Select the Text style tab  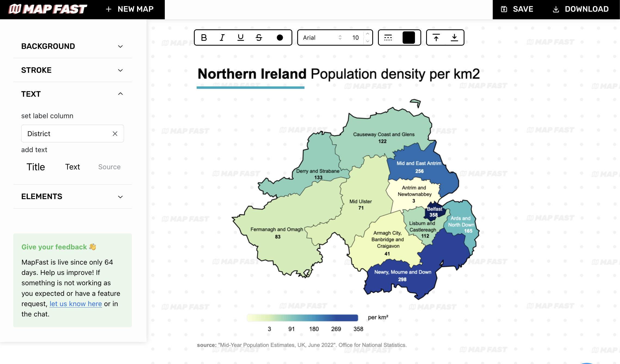coord(72,167)
